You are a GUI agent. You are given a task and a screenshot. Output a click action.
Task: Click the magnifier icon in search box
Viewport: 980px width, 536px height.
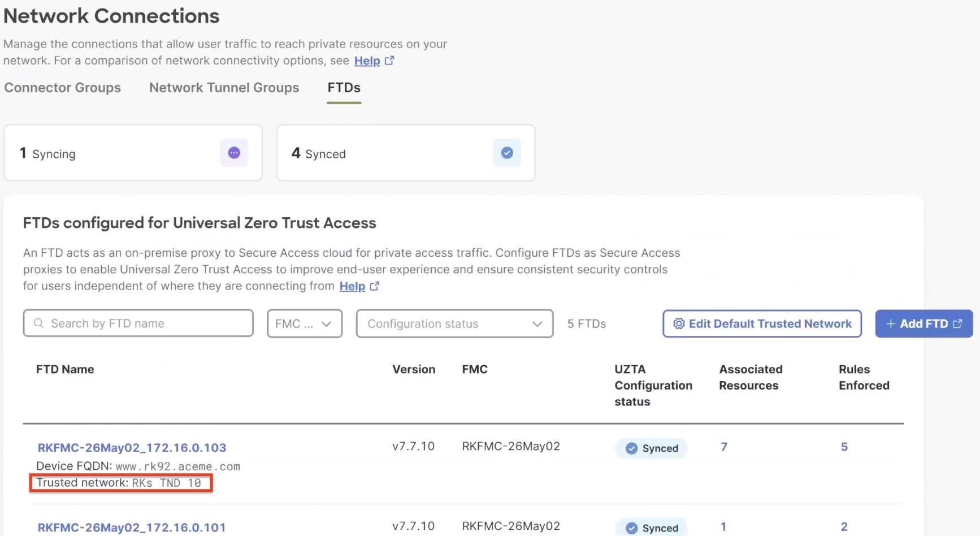(38, 323)
